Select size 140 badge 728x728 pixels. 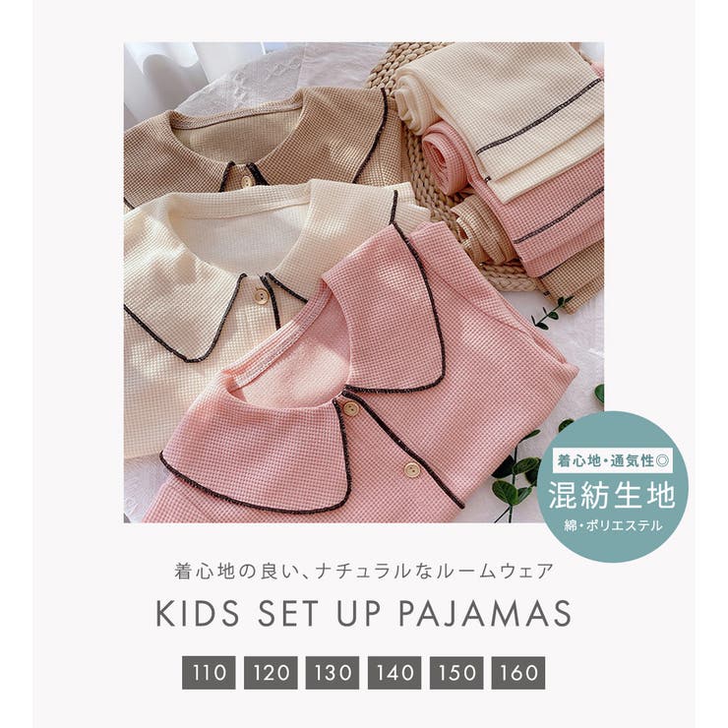pos(394,672)
